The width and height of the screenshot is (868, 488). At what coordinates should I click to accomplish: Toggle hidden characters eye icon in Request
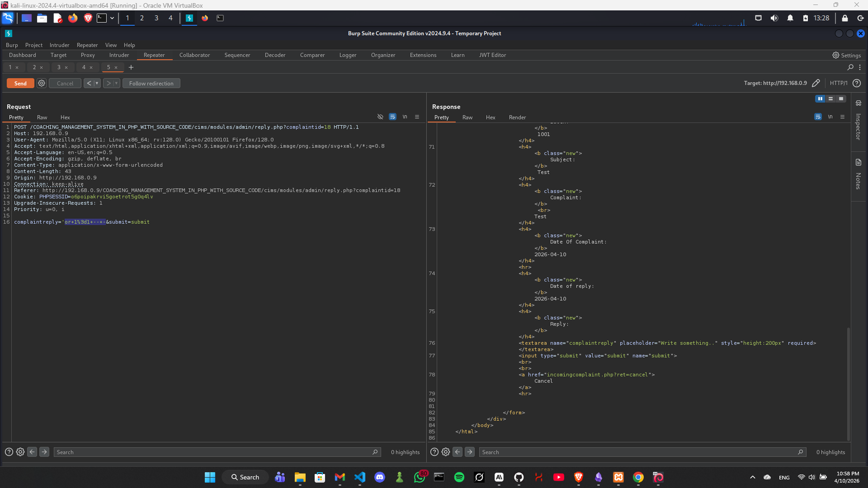tap(380, 117)
